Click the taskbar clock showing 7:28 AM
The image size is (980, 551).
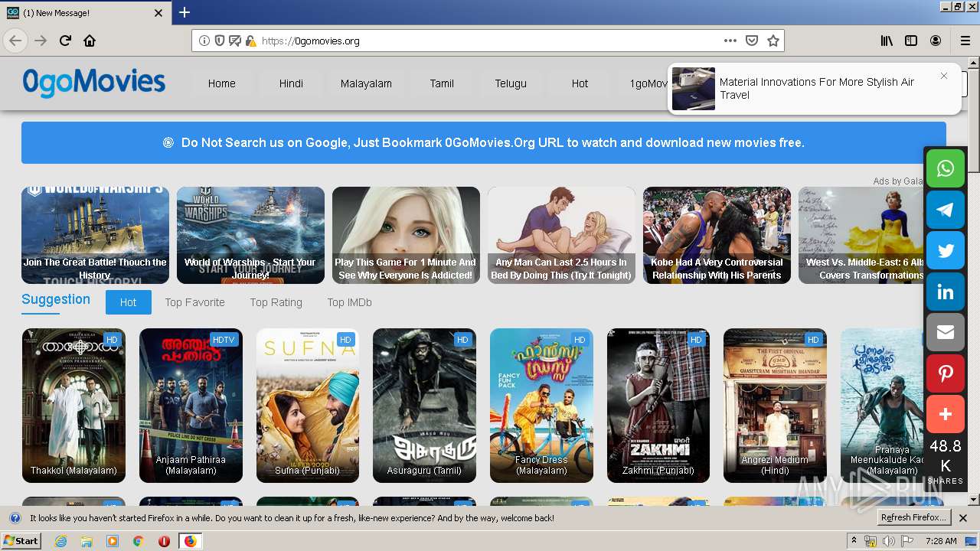[941, 541]
